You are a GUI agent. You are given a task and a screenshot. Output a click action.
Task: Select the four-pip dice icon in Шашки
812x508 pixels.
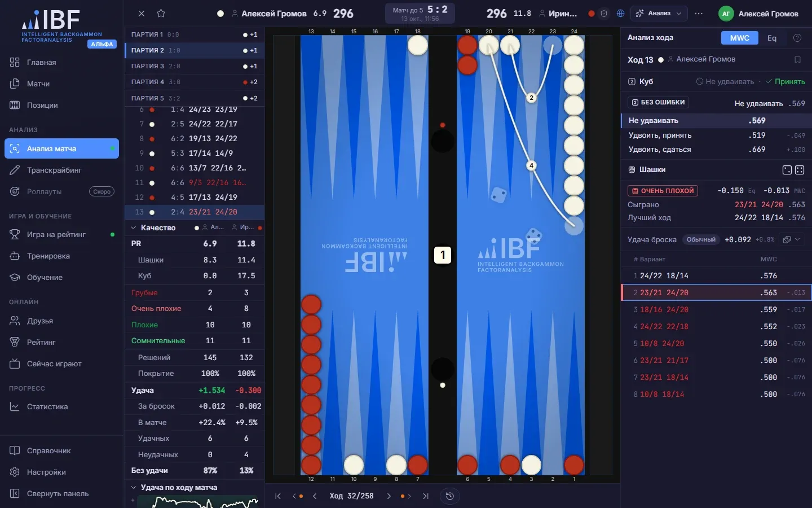(x=800, y=170)
